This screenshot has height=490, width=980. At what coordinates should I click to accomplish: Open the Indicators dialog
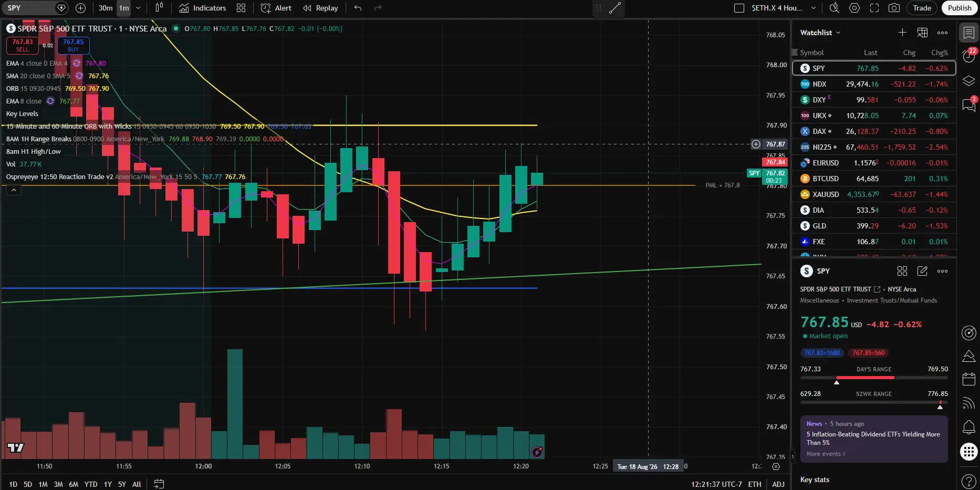pyautogui.click(x=203, y=8)
